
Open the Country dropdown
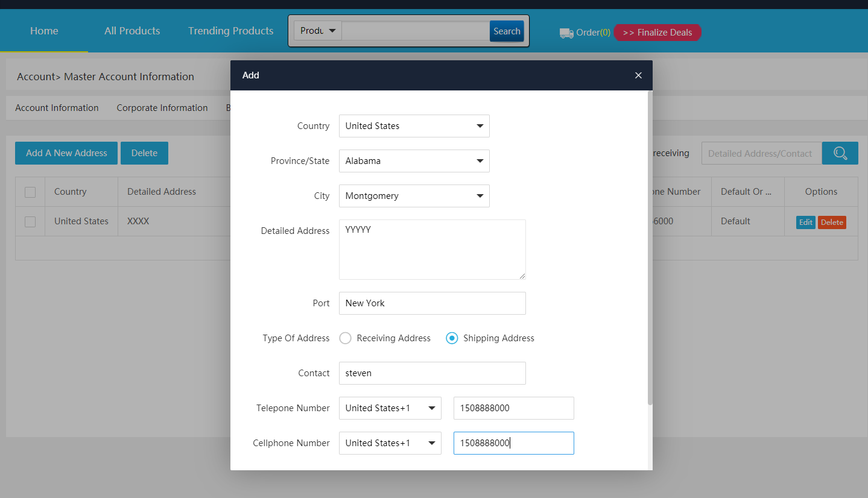pyautogui.click(x=414, y=126)
